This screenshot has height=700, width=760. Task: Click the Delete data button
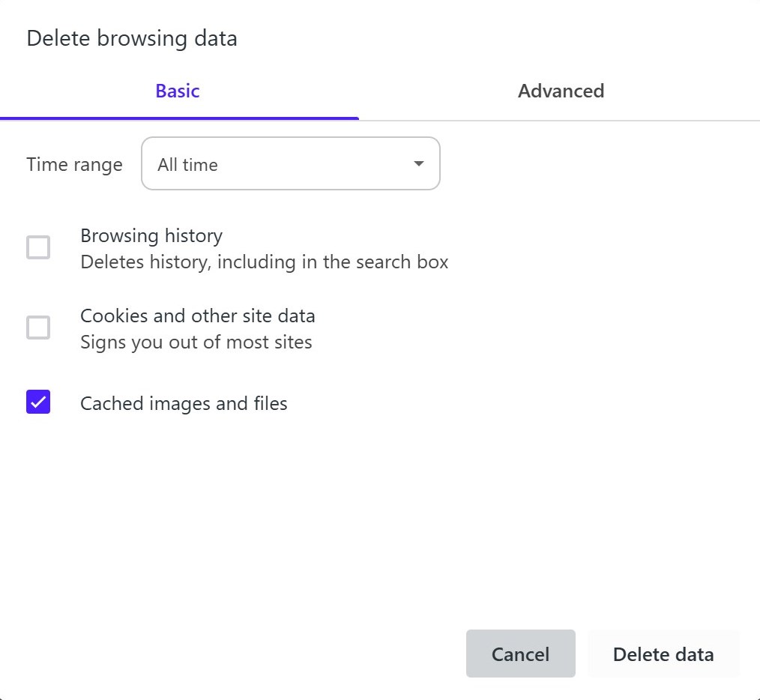click(x=663, y=654)
